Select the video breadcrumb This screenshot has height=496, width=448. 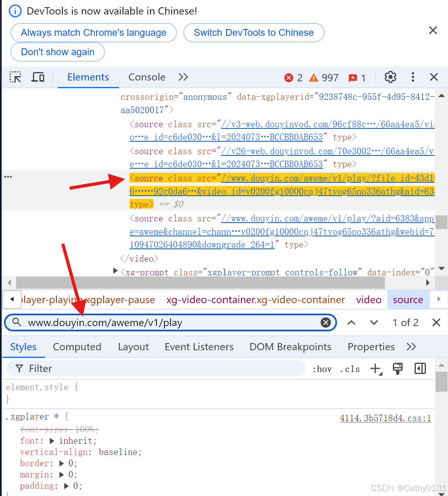[x=369, y=300]
